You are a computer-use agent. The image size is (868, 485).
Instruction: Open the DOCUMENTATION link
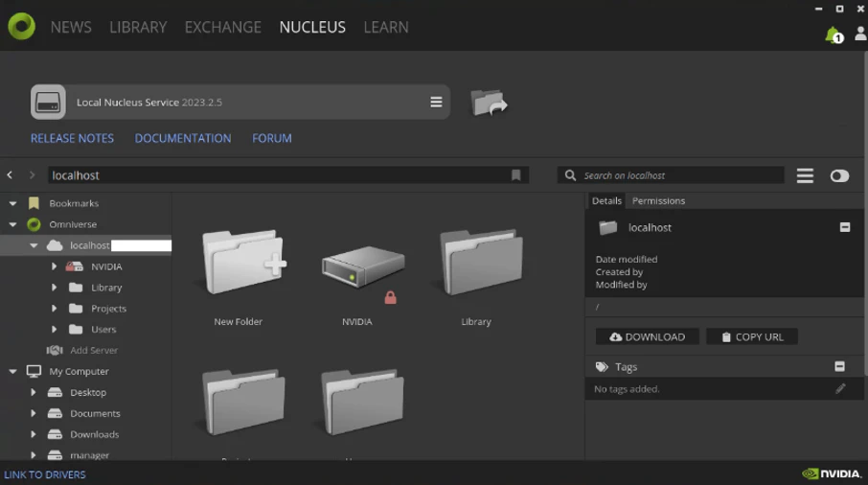[x=183, y=138]
